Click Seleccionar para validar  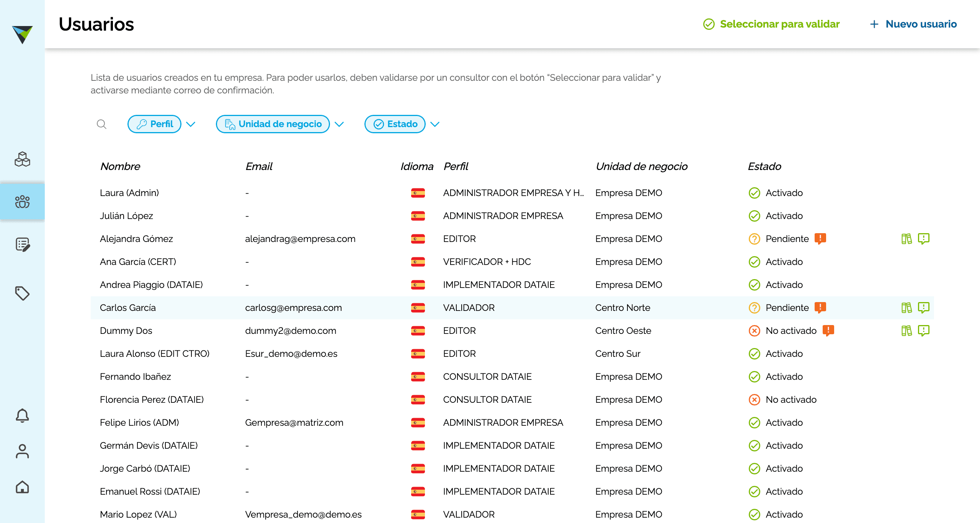(x=771, y=24)
